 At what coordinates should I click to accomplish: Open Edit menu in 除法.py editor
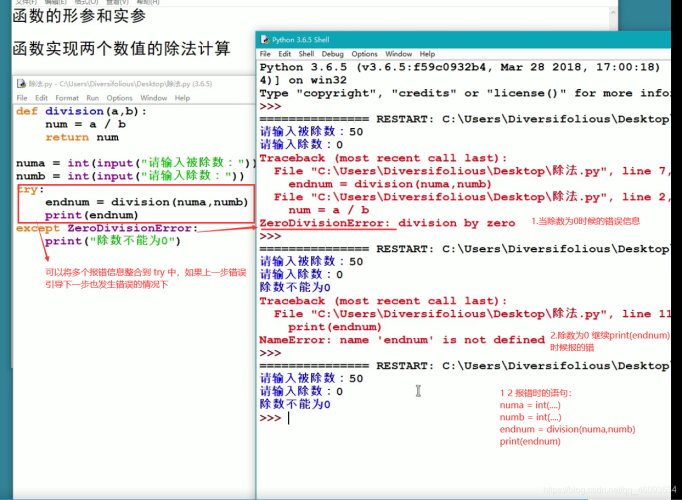[41, 98]
